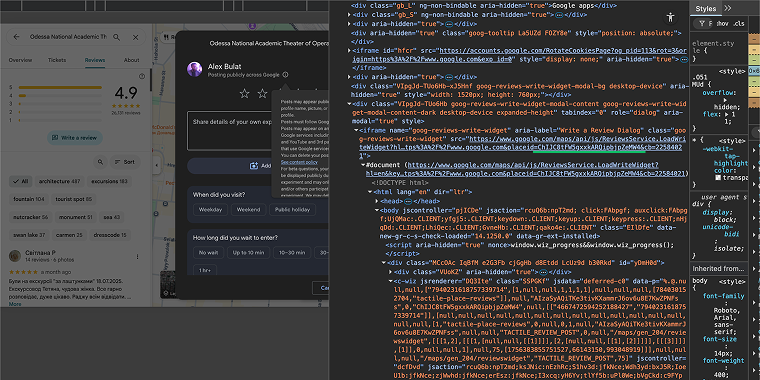Filter reviews by sea 43

(111, 217)
